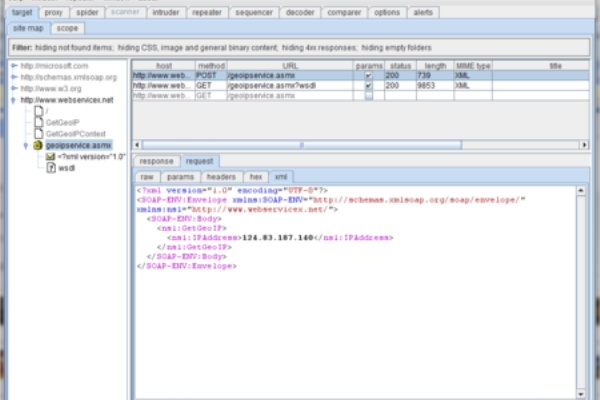Open the repeater tab
The image size is (600, 400).
[207, 13]
